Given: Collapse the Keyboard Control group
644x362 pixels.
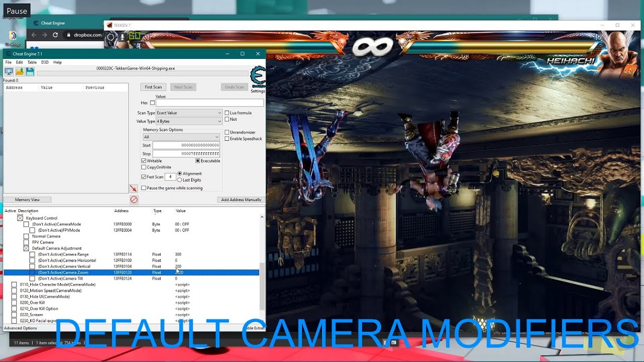Looking at the screenshot, I should tap(20, 218).
